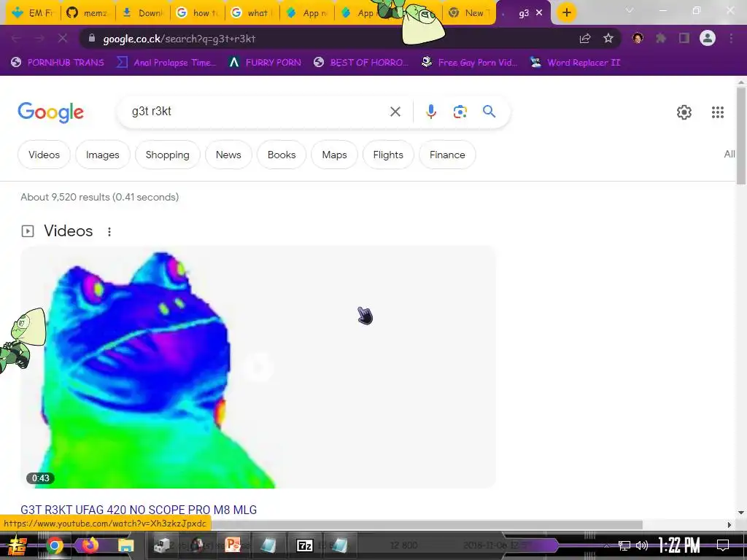Image resolution: width=747 pixels, height=560 pixels.
Task: Filter results by Shopping
Action: coord(167,155)
